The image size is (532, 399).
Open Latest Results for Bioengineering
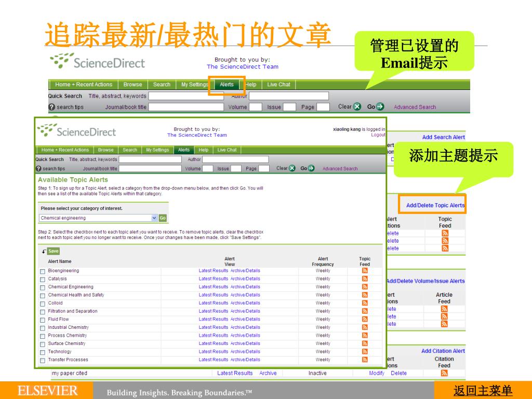(x=214, y=270)
